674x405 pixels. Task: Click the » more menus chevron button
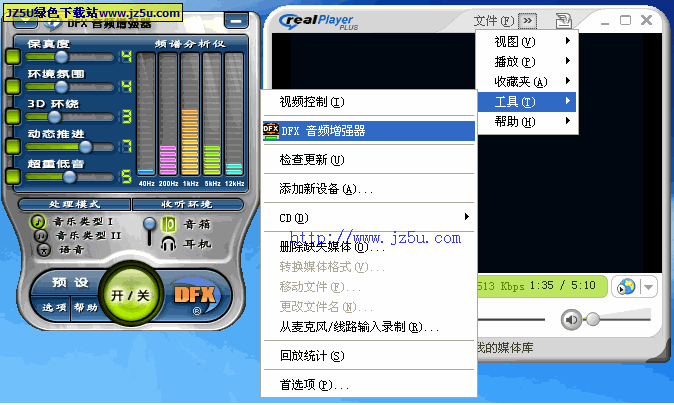pyautogui.click(x=527, y=21)
